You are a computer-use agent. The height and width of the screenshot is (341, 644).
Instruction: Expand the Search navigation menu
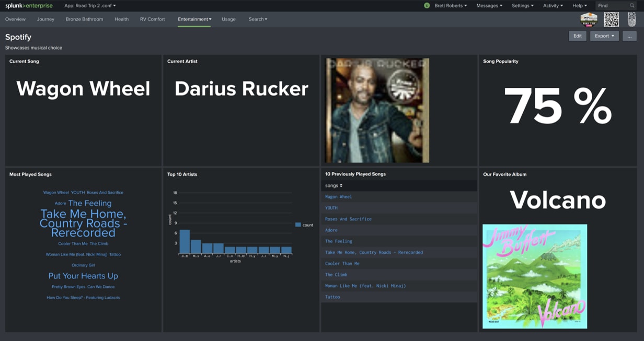[258, 19]
